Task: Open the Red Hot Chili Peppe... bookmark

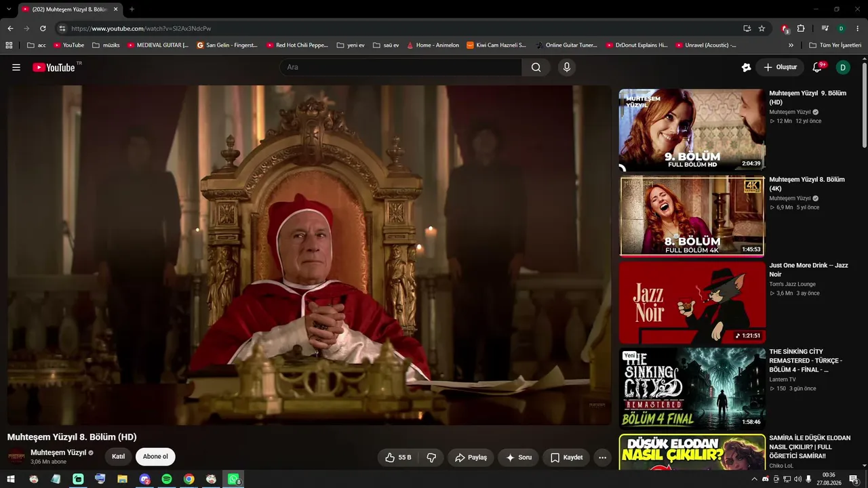Action: tap(298, 45)
